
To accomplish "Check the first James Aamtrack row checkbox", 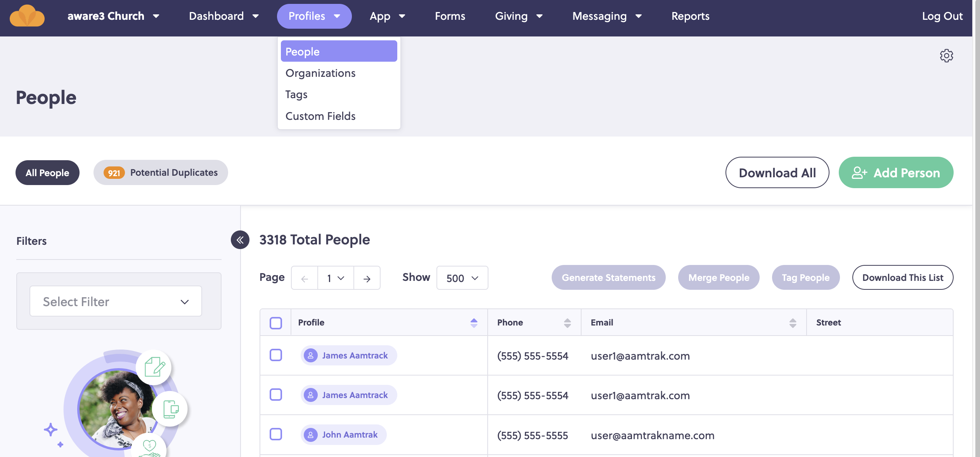I will point(276,355).
